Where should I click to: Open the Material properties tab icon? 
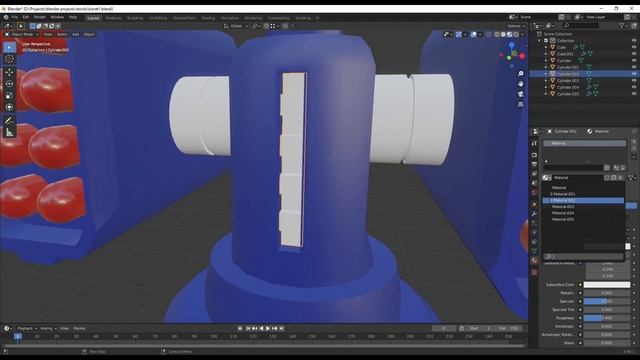click(x=534, y=260)
